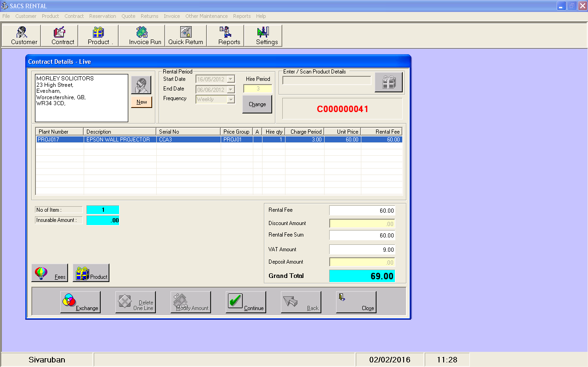Click Sivaruban in the status bar
The image size is (588, 367).
pos(47,360)
